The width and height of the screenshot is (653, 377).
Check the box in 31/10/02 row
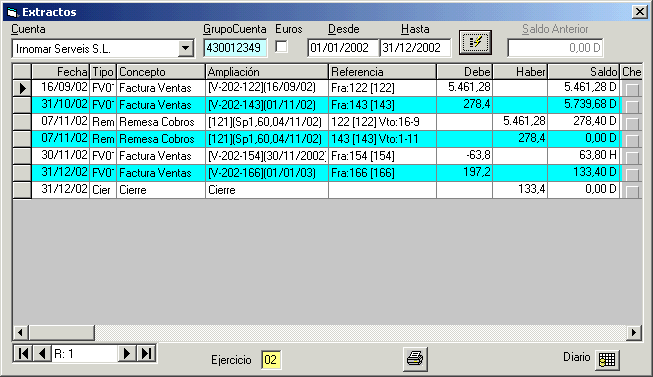(632, 106)
